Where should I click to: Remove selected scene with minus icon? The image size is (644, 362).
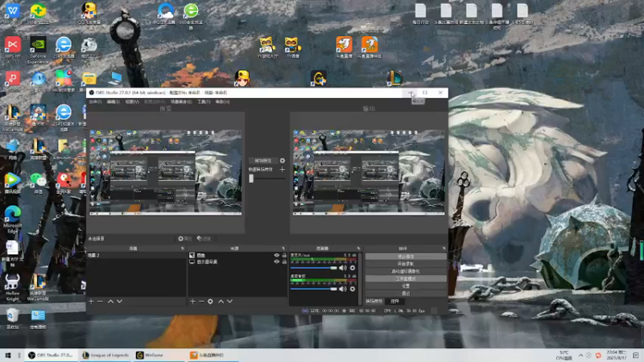[x=100, y=301]
